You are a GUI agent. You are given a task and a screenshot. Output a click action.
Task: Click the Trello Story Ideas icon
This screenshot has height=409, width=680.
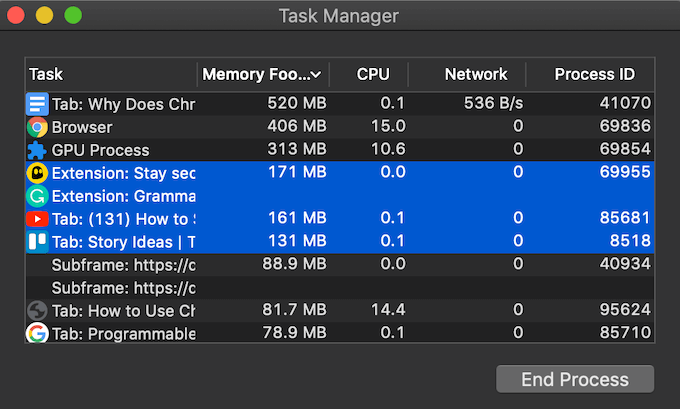(x=37, y=241)
